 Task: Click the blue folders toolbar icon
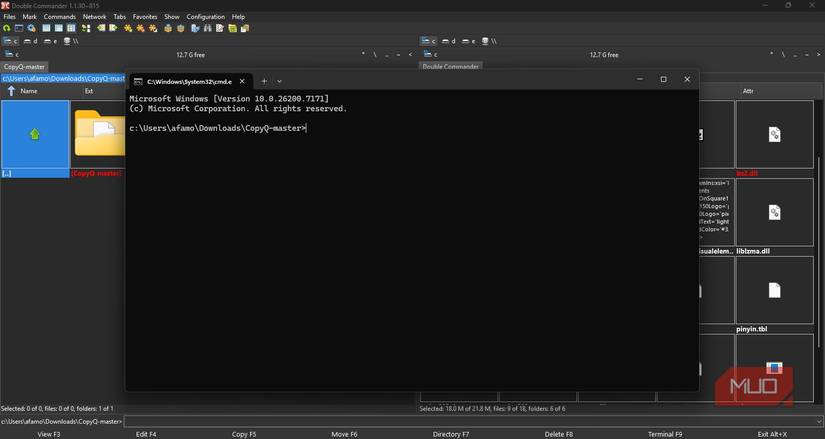coord(195,28)
